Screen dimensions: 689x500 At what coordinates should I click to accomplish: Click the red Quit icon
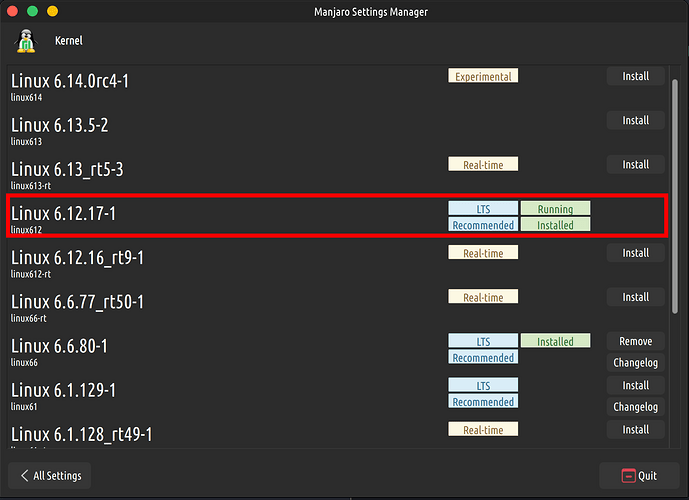click(628, 476)
